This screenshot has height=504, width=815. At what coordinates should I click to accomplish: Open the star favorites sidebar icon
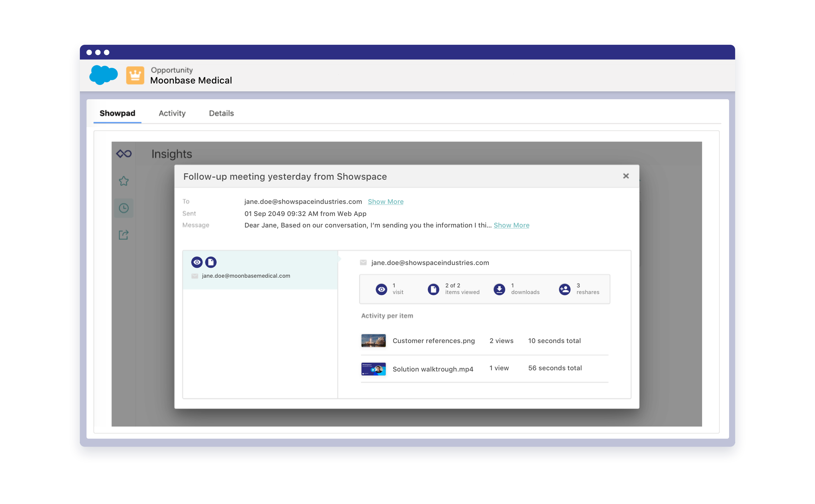tap(124, 181)
